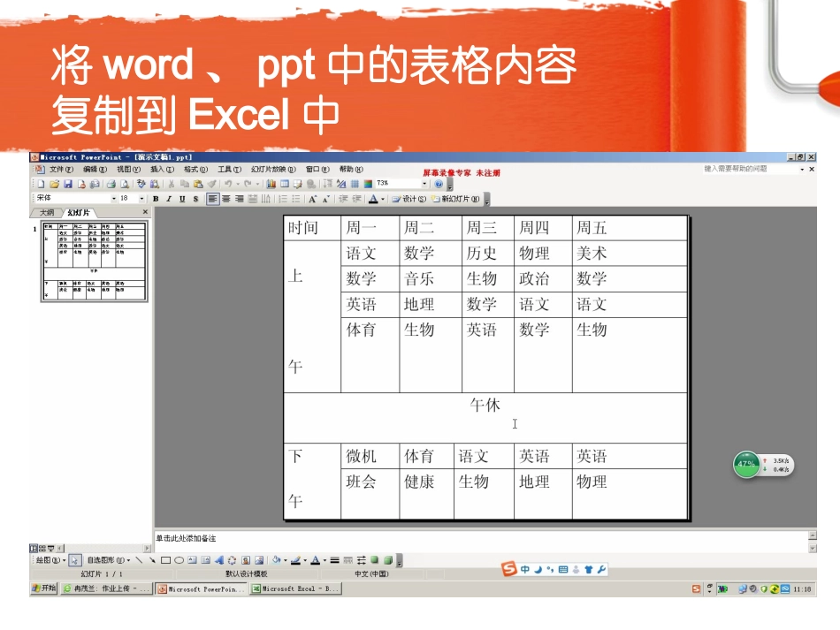The image size is (840, 630).
Task: Toggle Bold formatting
Action: click(x=156, y=199)
